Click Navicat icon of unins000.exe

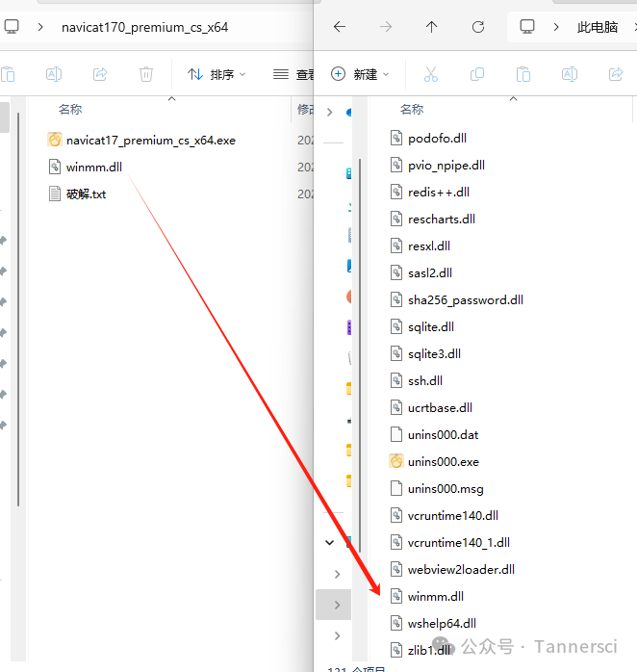click(396, 461)
